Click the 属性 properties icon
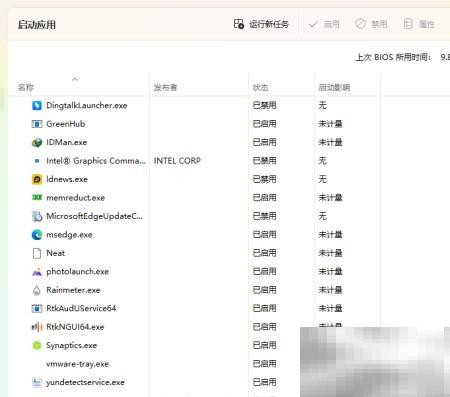450x397 pixels. pyautogui.click(x=408, y=24)
